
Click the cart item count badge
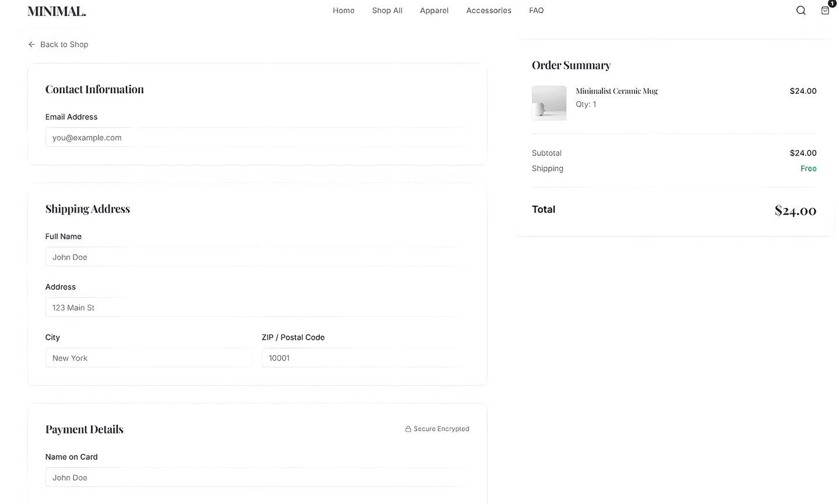click(831, 3)
